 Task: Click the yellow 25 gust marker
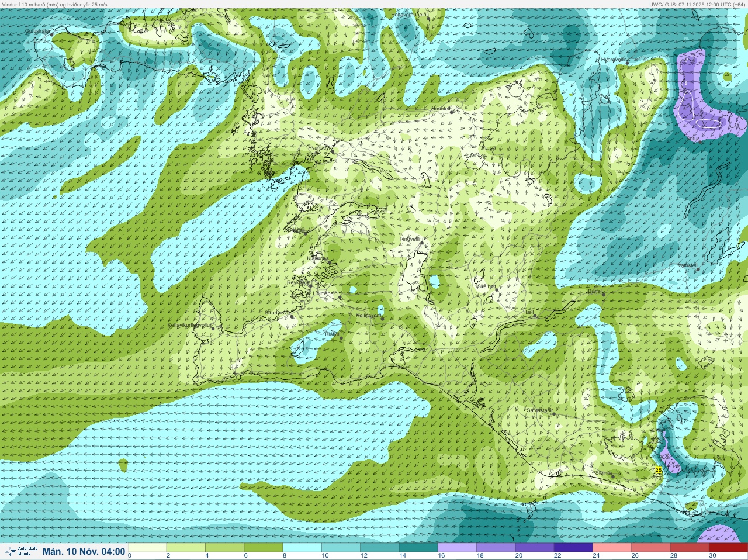pos(659,470)
